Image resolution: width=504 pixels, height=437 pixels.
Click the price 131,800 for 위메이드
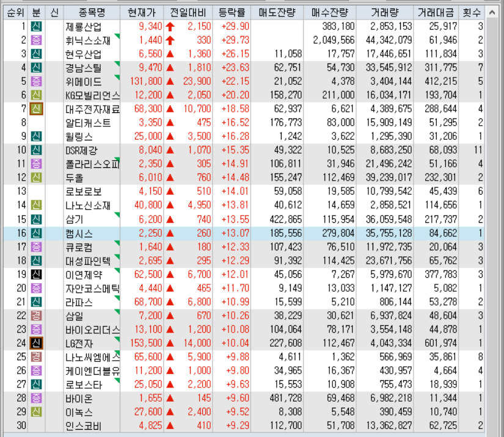[146, 81]
